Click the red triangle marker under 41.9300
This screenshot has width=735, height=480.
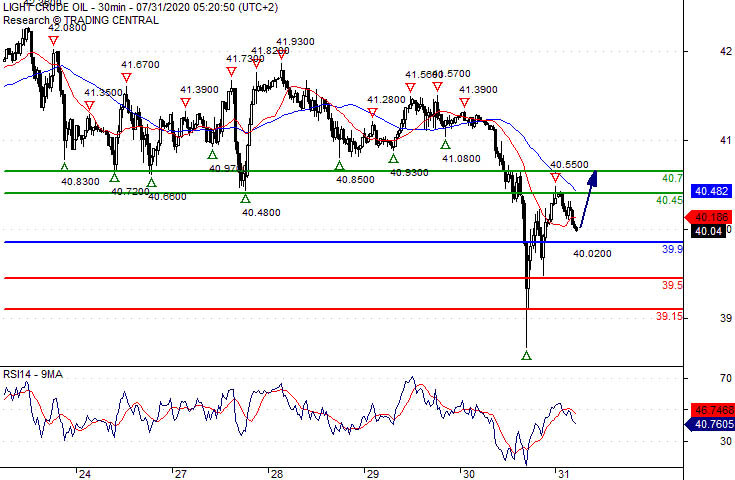pyautogui.click(x=281, y=54)
